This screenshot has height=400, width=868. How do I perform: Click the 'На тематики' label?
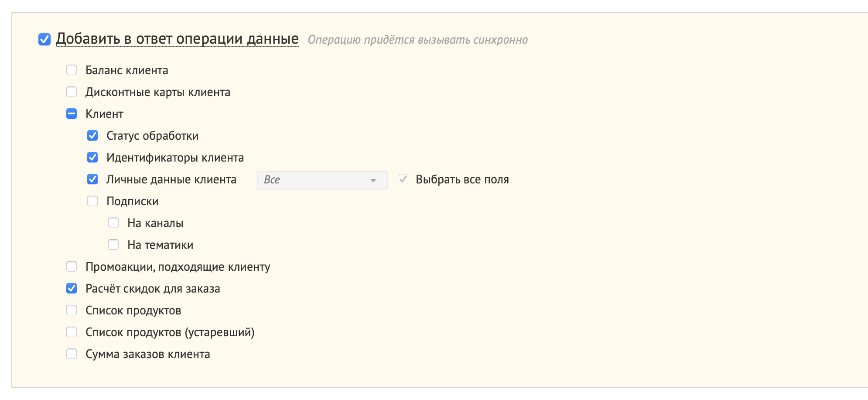click(161, 245)
